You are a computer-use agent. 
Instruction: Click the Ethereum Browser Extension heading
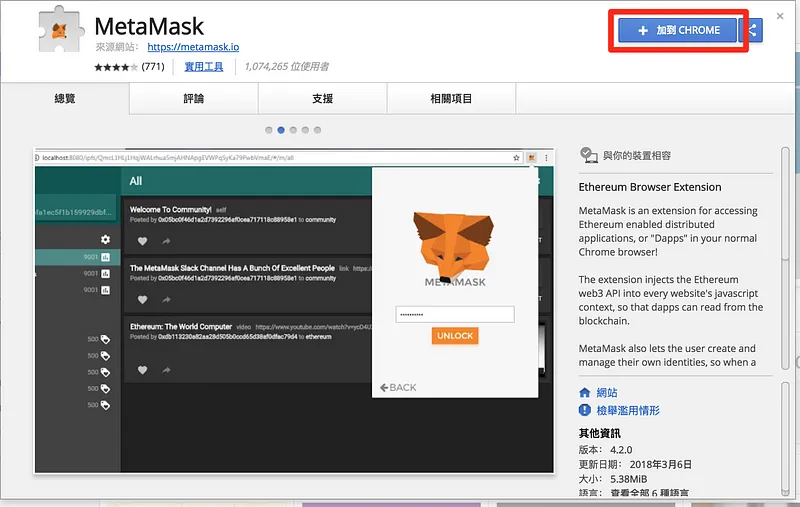[650, 187]
